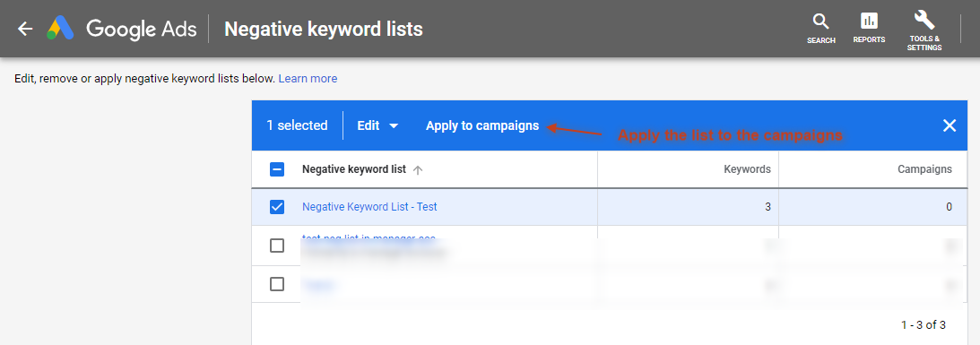
Task: Open Negative Keyword List - Test link
Action: tap(369, 207)
